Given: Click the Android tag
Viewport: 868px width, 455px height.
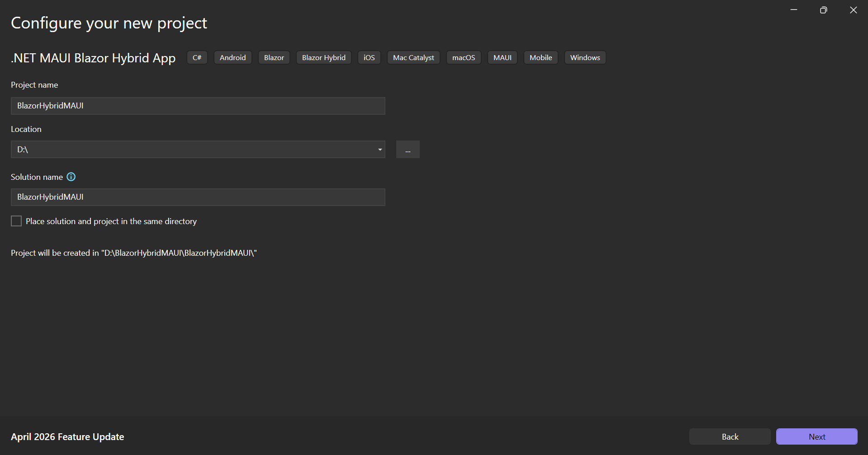Looking at the screenshot, I should 233,57.
